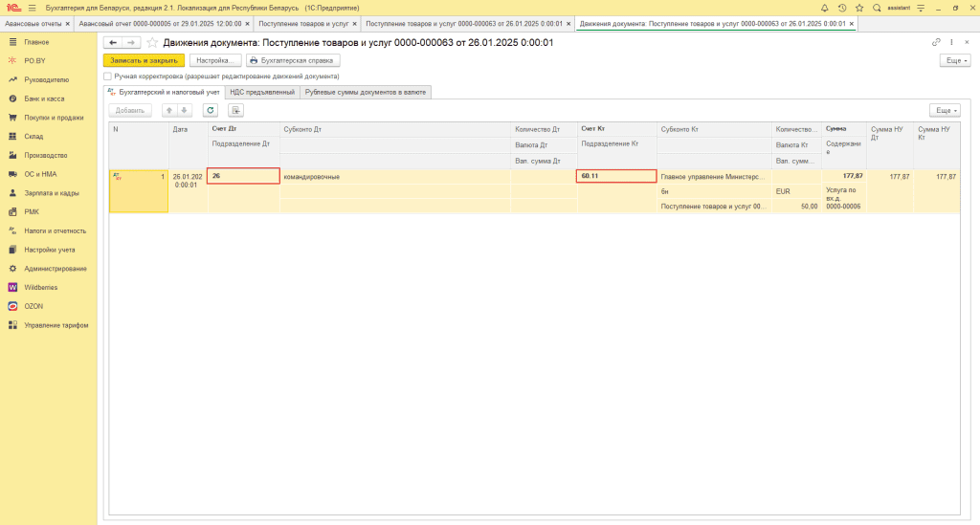Select the Счет Дт cell containing 26
The image size is (980, 525).
(243, 176)
